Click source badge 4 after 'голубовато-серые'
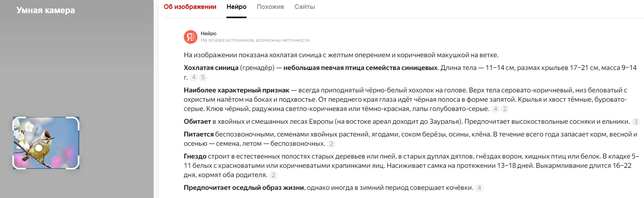The height and width of the screenshot is (198, 644). click(x=496, y=109)
